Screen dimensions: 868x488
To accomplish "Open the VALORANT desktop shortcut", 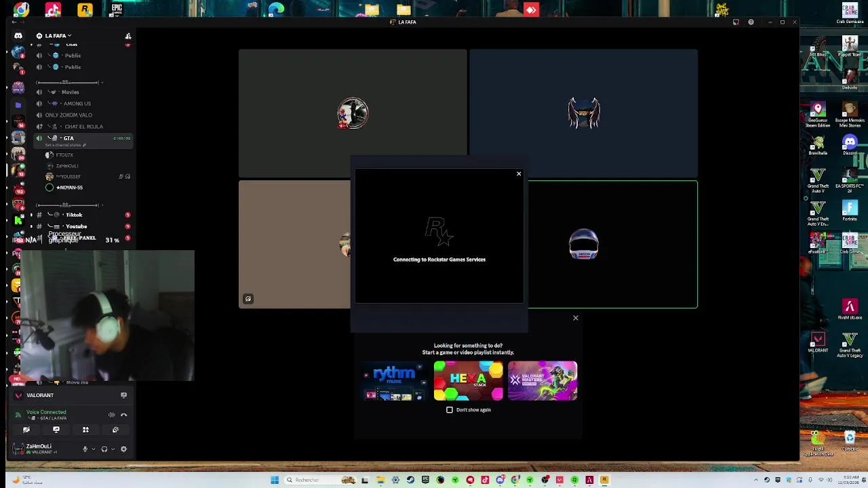I will click(818, 342).
